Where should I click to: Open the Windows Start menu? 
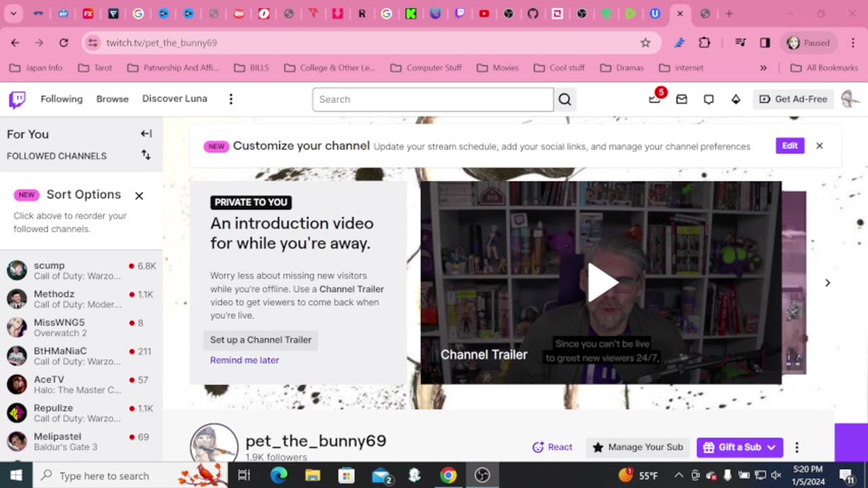tap(16, 476)
